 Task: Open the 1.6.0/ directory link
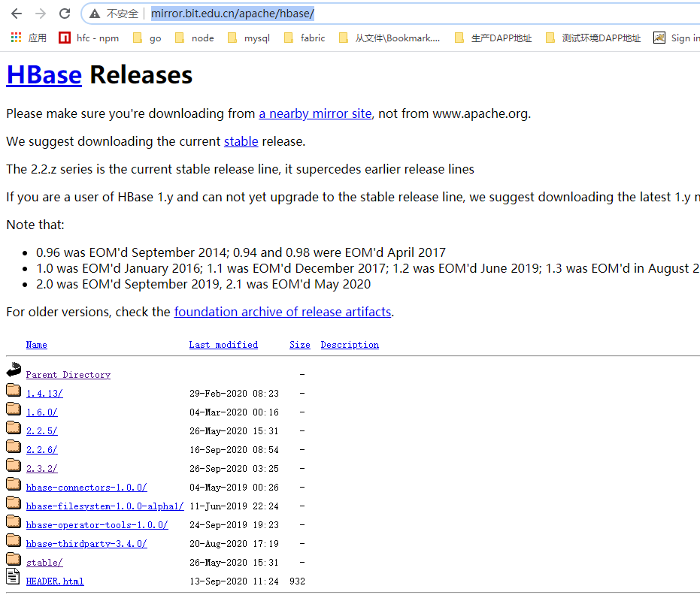coord(41,412)
